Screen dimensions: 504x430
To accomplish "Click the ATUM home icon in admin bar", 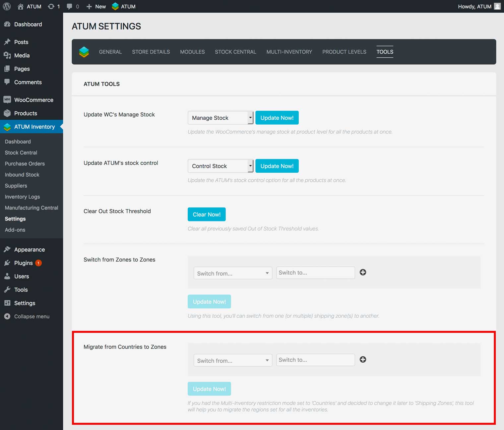I will click(21, 6).
